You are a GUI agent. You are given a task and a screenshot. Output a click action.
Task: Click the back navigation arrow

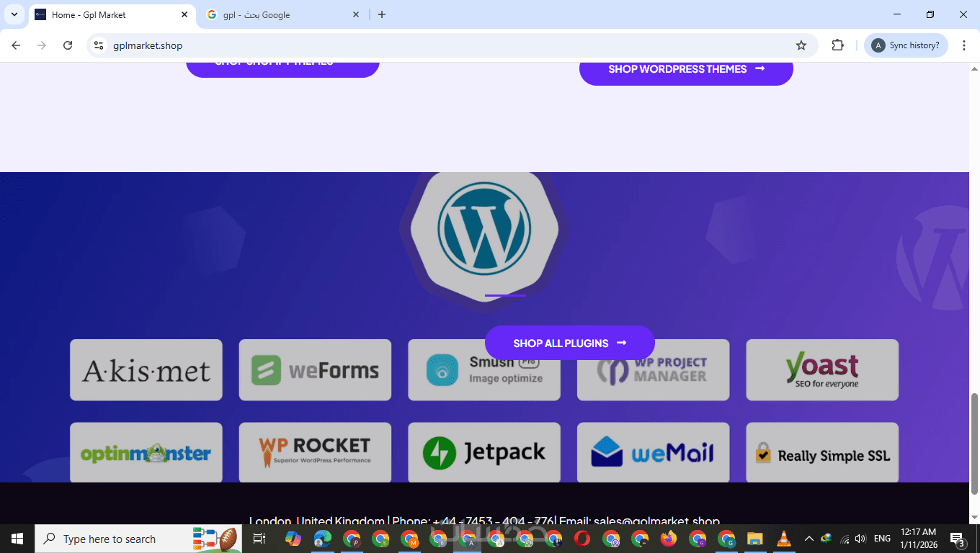[16, 45]
